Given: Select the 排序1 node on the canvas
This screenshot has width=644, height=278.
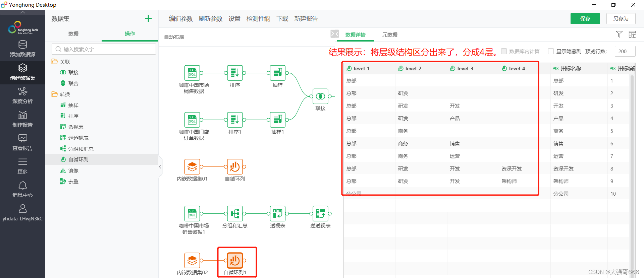Looking at the screenshot, I should pyautogui.click(x=235, y=120).
